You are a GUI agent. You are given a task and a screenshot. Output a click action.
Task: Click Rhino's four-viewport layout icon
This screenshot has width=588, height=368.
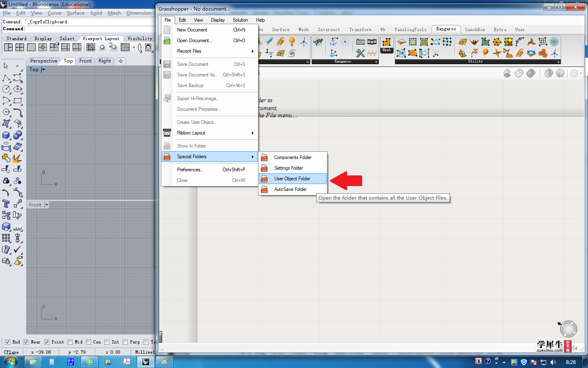click(x=20, y=47)
